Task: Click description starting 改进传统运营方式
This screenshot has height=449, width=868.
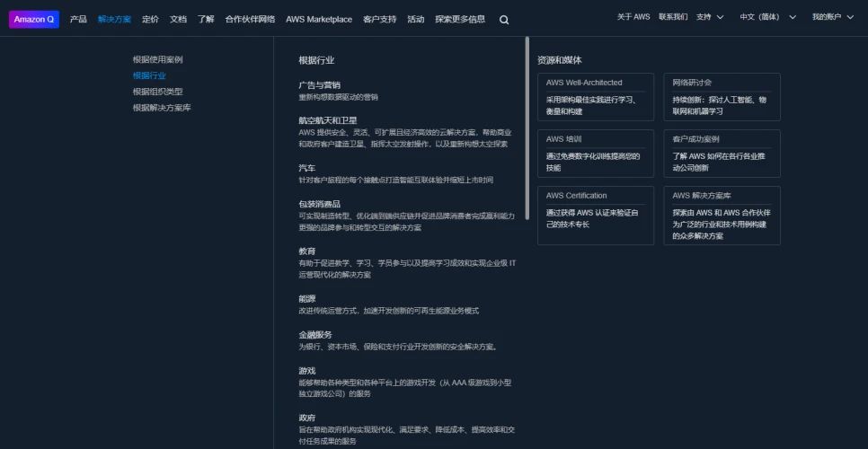Action: [x=388, y=311]
